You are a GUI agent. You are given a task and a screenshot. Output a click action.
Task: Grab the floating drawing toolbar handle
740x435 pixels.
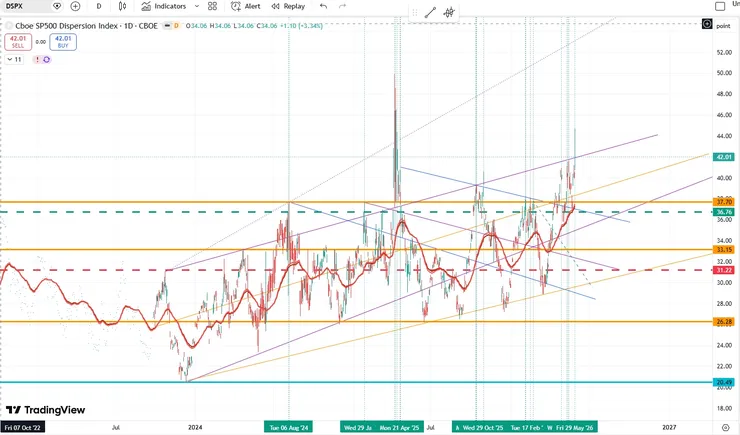(x=415, y=13)
